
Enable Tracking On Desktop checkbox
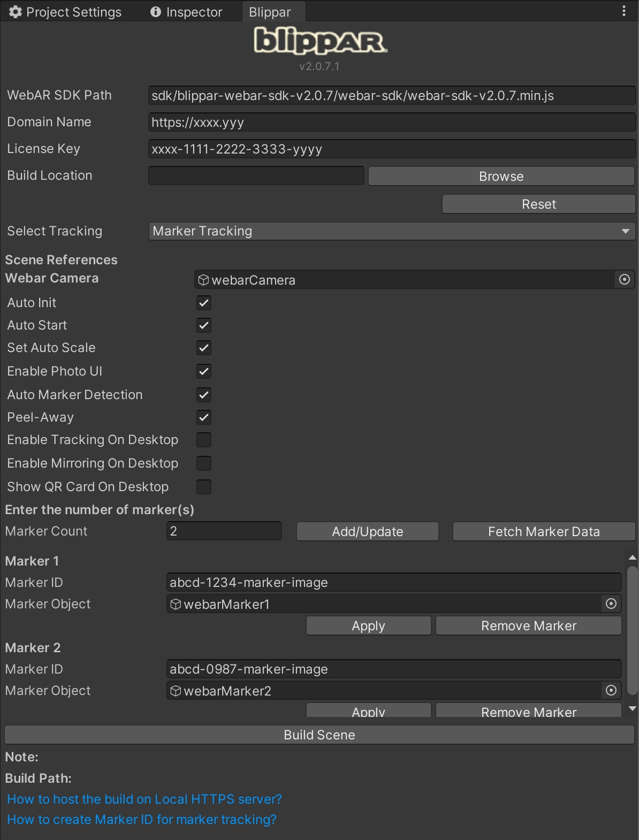coord(204,440)
